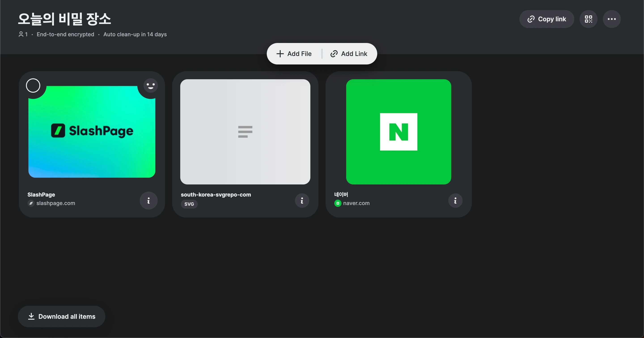Click the slashpage.com favicon icon
Image resolution: width=644 pixels, height=338 pixels.
(31, 203)
